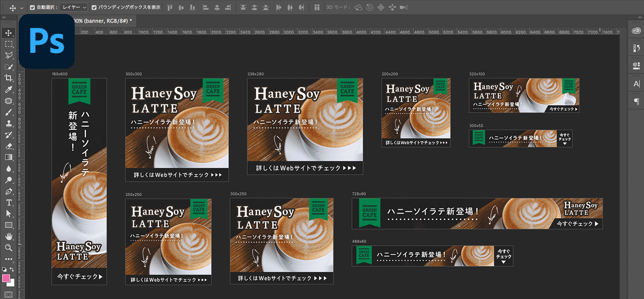Select the Pen tool
644x299 pixels.
pos(8,191)
